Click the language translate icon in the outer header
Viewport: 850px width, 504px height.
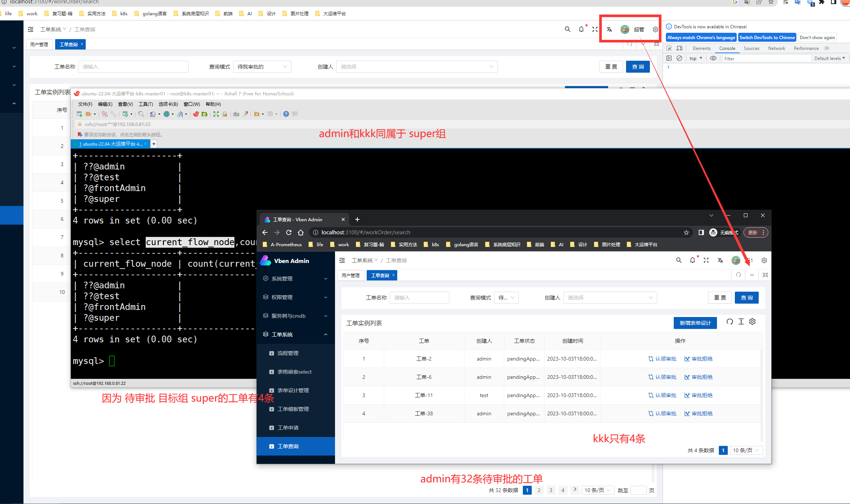point(609,29)
